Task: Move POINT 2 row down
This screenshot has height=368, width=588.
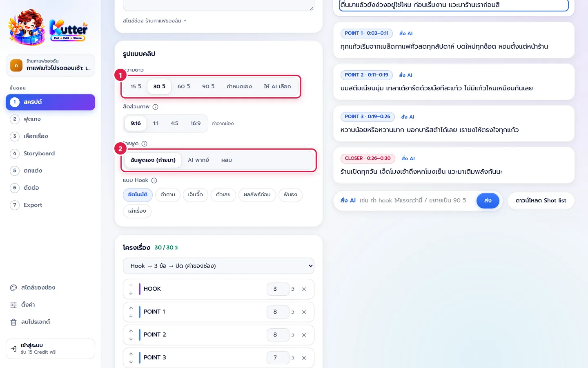Action: 131,339
